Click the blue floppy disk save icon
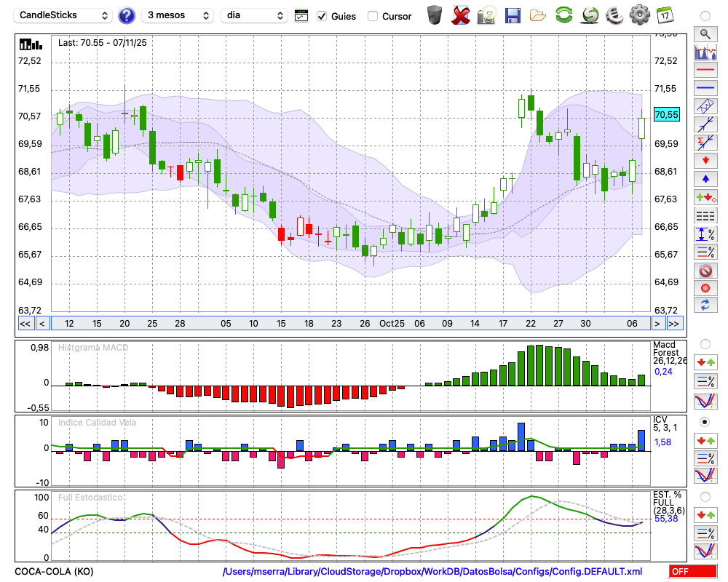728x582 pixels. tap(513, 15)
